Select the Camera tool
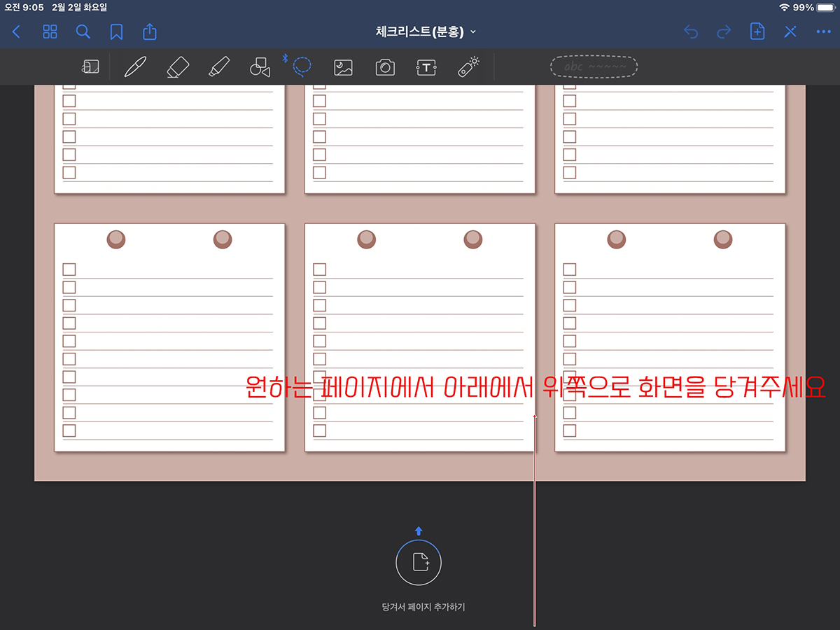Image resolution: width=840 pixels, height=630 pixels. (385, 67)
